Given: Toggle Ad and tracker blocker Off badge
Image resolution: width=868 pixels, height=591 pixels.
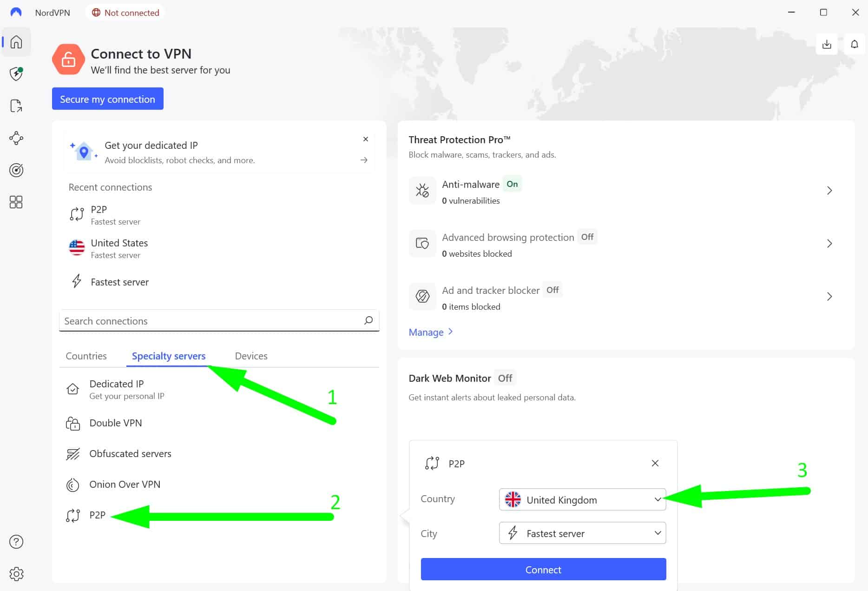Looking at the screenshot, I should point(552,290).
